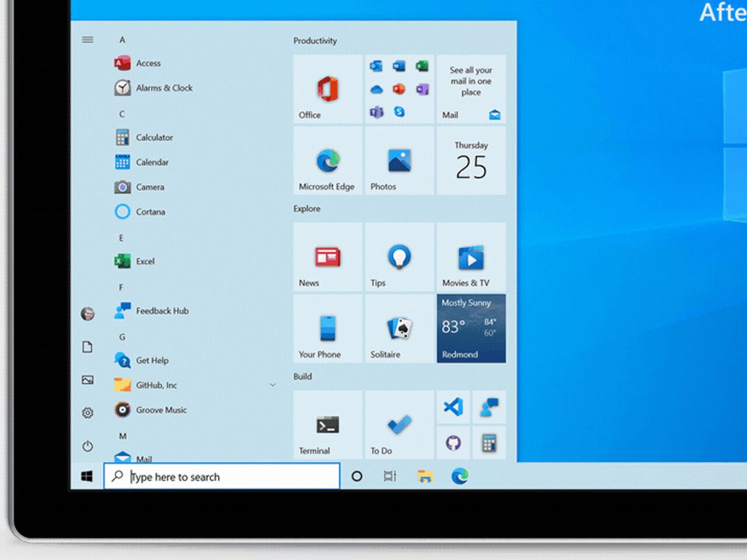This screenshot has width=747, height=560.
Task: Open File Explorer on the taskbar
Action: pos(425,477)
